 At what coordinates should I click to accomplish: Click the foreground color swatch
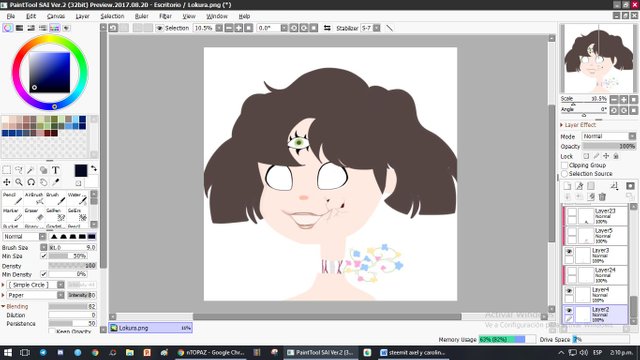point(81,171)
